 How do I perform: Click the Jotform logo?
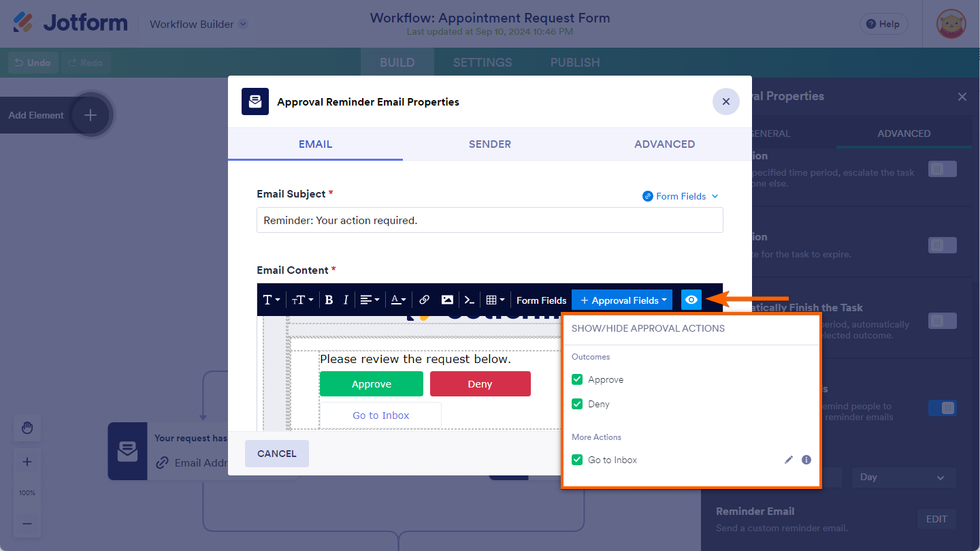(70, 23)
